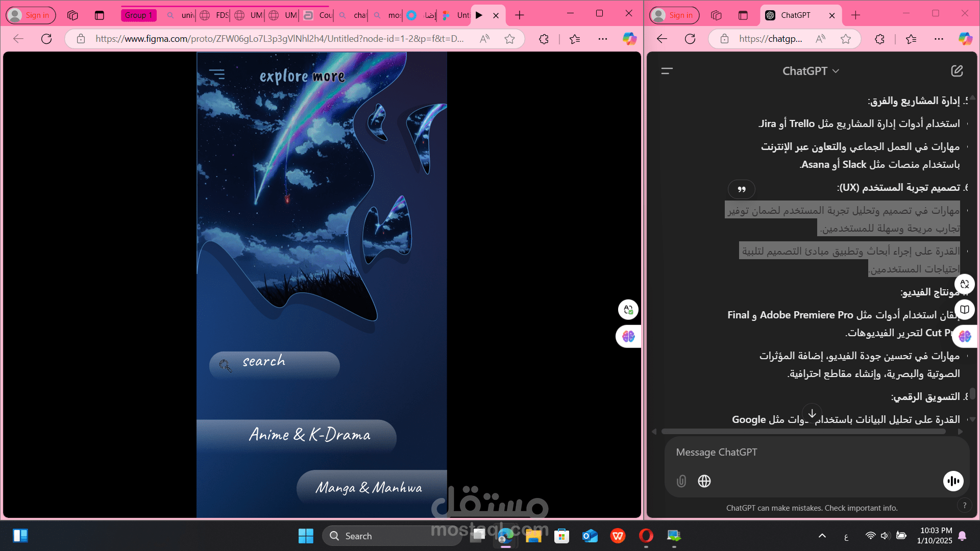Open the clock and calendar flyout
Image resolution: width=980 pixels, height=551 pixels.
pyautogui.click(x=935, y=536)
